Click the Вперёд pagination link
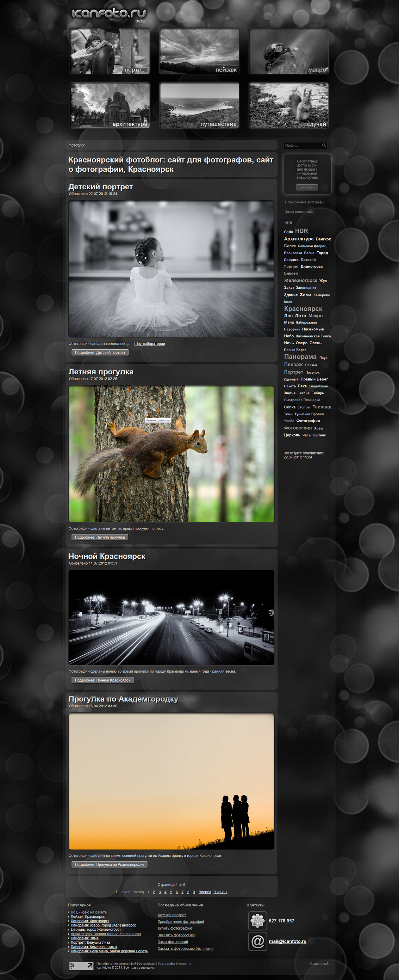 [205, 892]
